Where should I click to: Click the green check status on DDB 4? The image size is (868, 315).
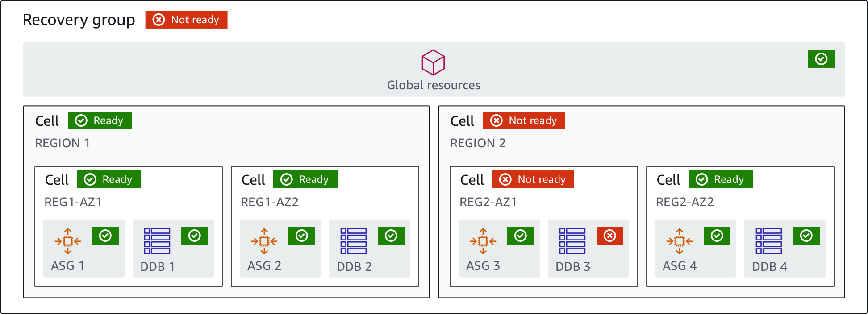click(806, 236)
